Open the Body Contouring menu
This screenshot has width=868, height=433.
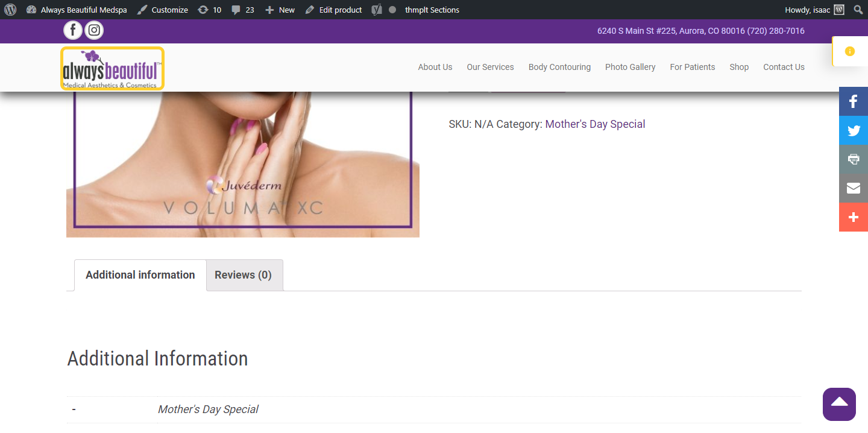coord(559,67)
